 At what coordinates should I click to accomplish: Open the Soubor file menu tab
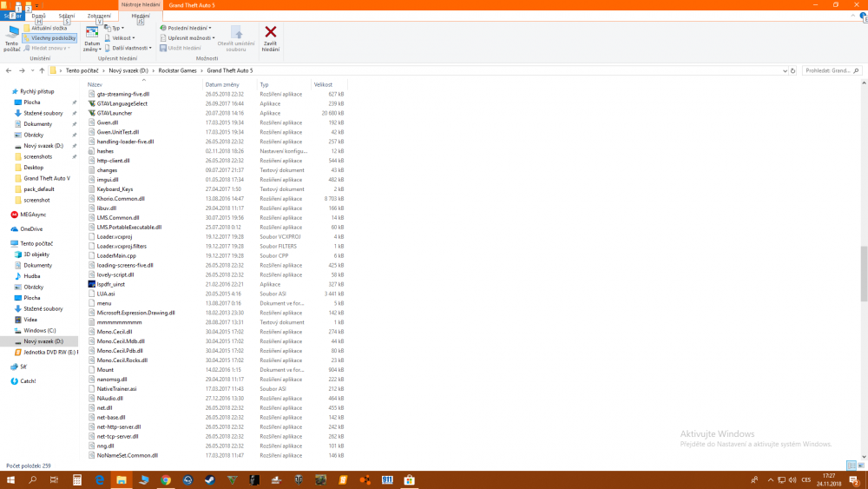[x=12, y=16]
